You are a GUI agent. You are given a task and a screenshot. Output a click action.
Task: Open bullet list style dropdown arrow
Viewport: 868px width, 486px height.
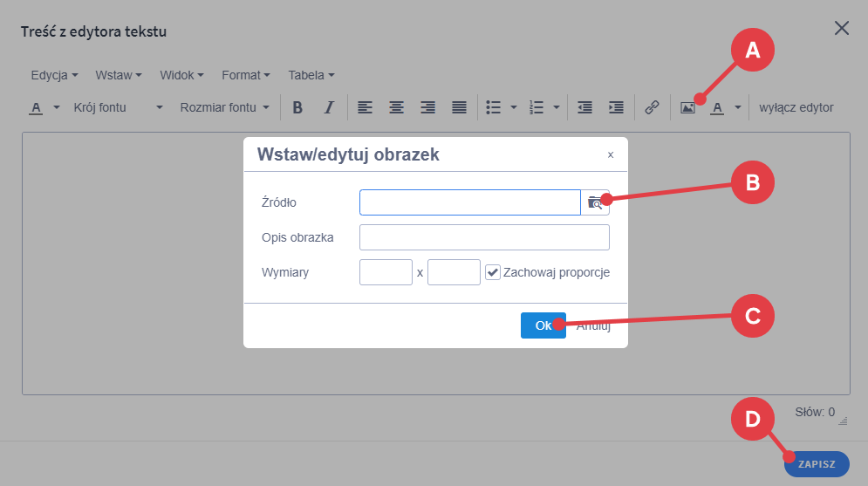tap(514, 108)
